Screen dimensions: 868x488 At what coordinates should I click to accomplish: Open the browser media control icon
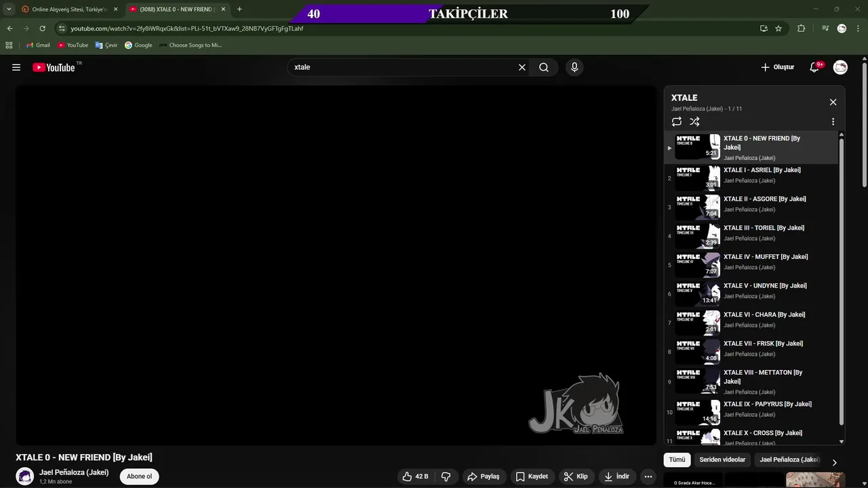(x=825, y=28)
